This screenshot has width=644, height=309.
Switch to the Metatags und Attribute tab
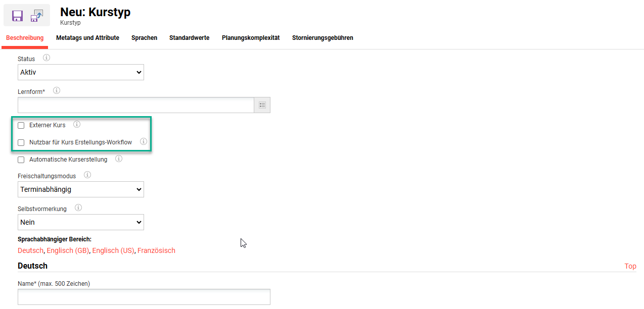click(87, 38)
